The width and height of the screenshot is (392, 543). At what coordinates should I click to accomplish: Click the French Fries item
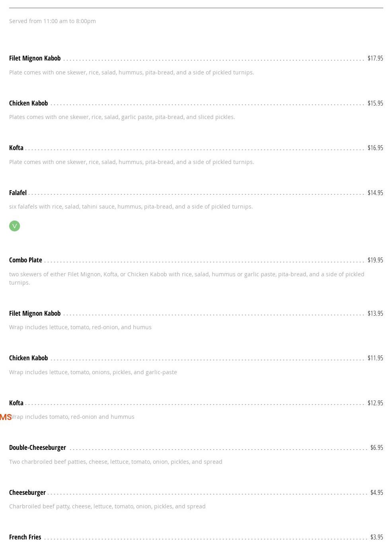(x=25, y=537)
